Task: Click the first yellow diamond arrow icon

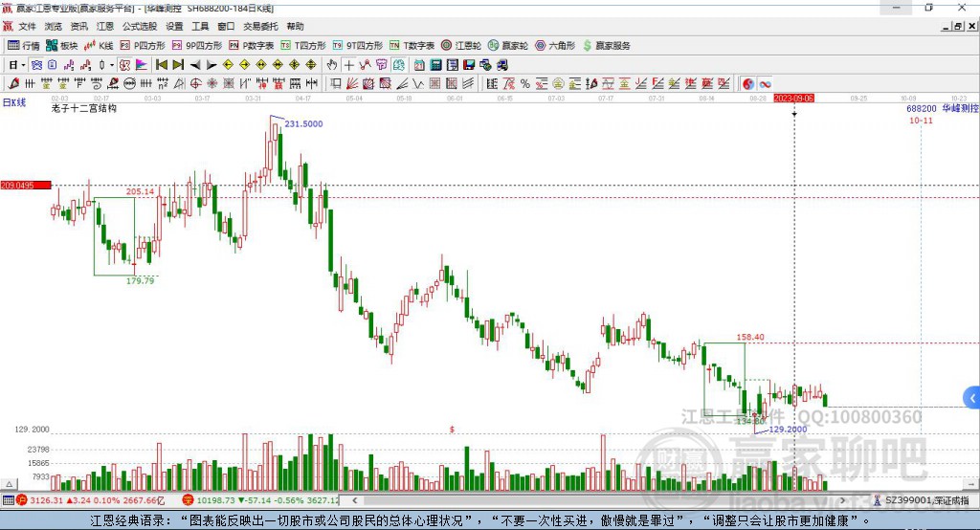Action: 228,65
